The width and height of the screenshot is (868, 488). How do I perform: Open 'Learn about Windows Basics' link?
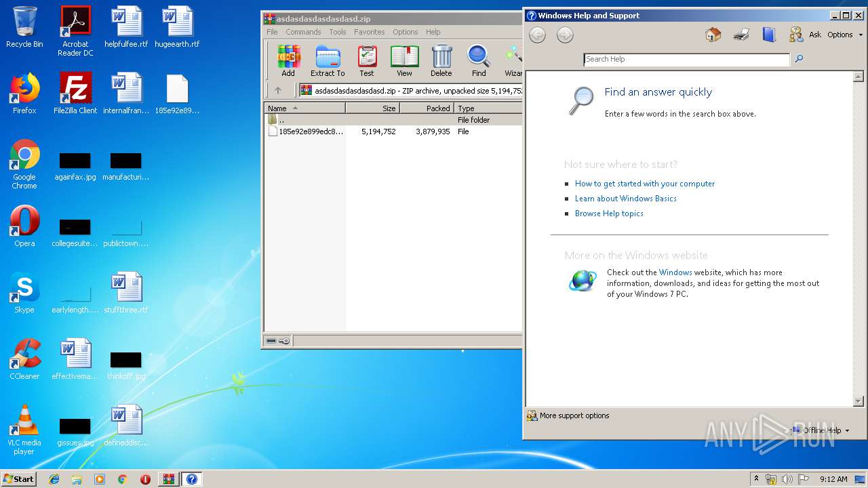626,199
